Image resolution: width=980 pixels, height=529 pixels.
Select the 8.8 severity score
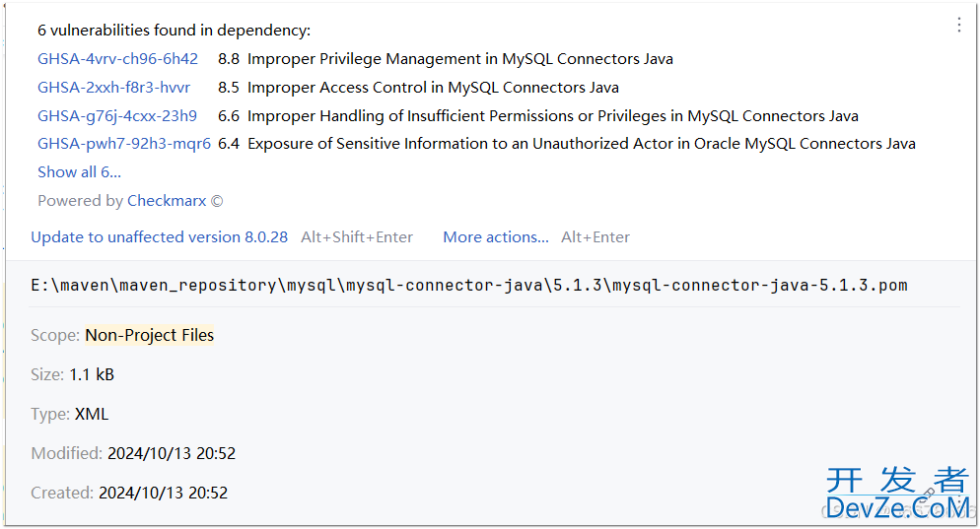coord(228,59)
